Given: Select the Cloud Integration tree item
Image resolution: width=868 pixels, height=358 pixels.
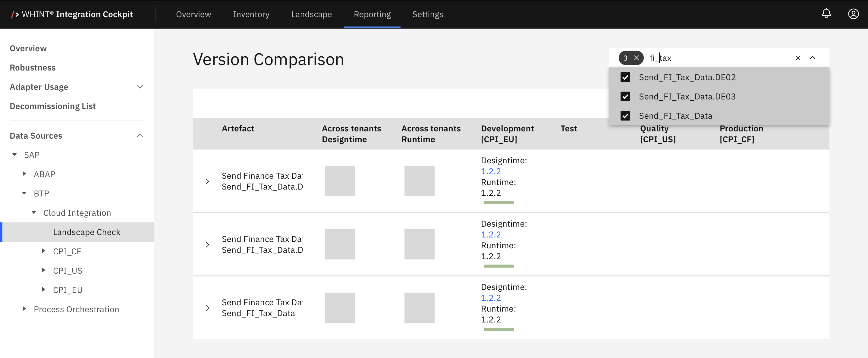Looking at the screenshot, I should point(77,213).
